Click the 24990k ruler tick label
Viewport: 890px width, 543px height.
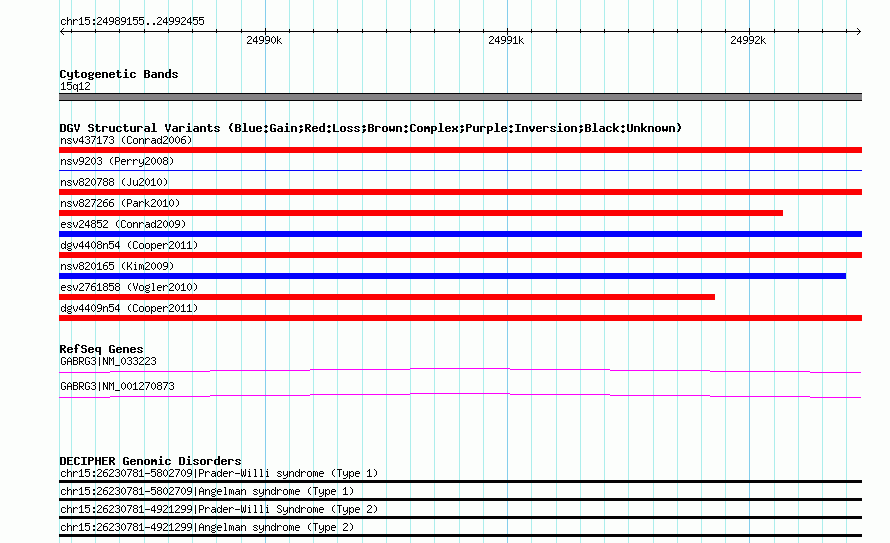(x=264, y=40)
